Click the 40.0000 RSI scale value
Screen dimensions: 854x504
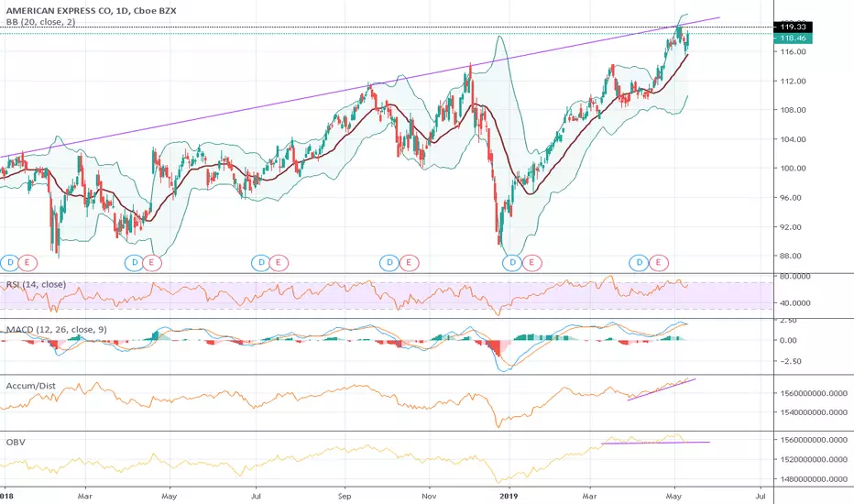(795, 303)
